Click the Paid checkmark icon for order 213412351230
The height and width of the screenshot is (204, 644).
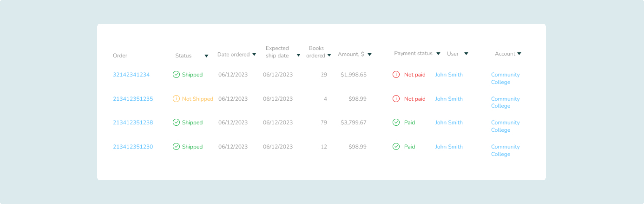(x=396, y=147)
